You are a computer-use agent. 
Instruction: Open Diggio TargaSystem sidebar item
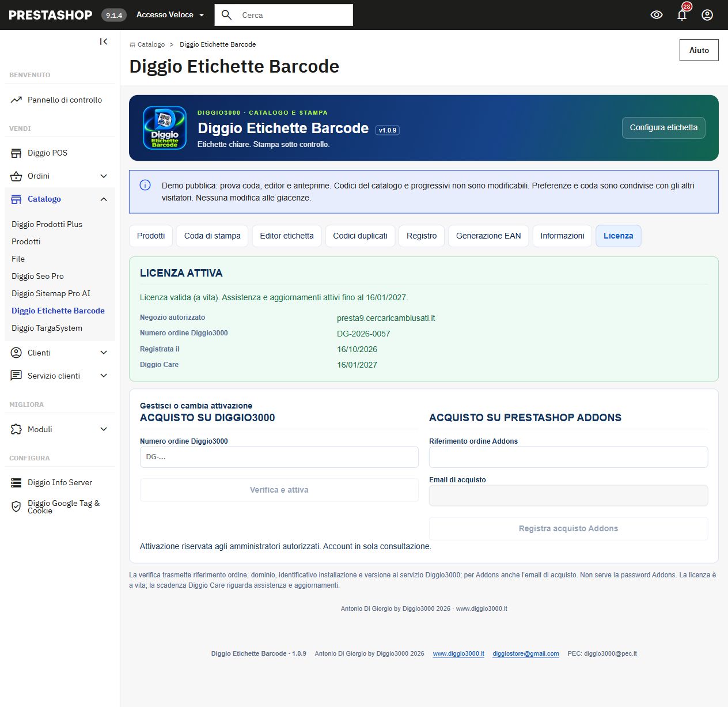[47, 328]
